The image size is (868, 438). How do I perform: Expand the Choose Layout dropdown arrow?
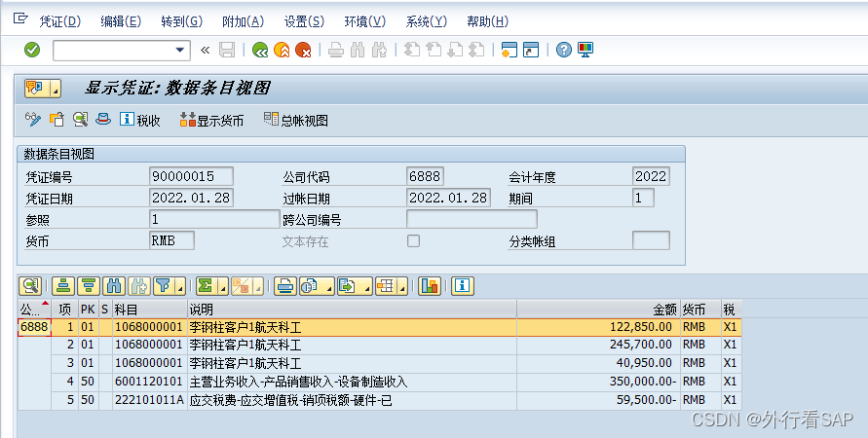pyautogui.click(x=402, y=286)
